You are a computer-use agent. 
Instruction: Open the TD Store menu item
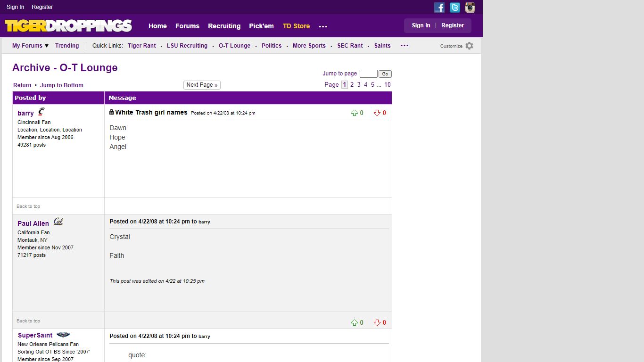pyautogui.click(x=296, y=26)
